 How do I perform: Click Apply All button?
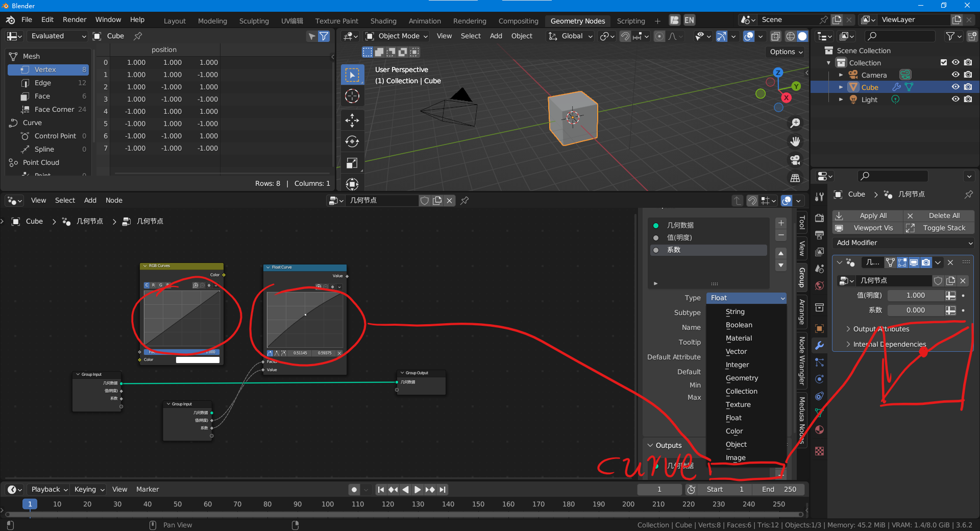(x=867, y=215)
